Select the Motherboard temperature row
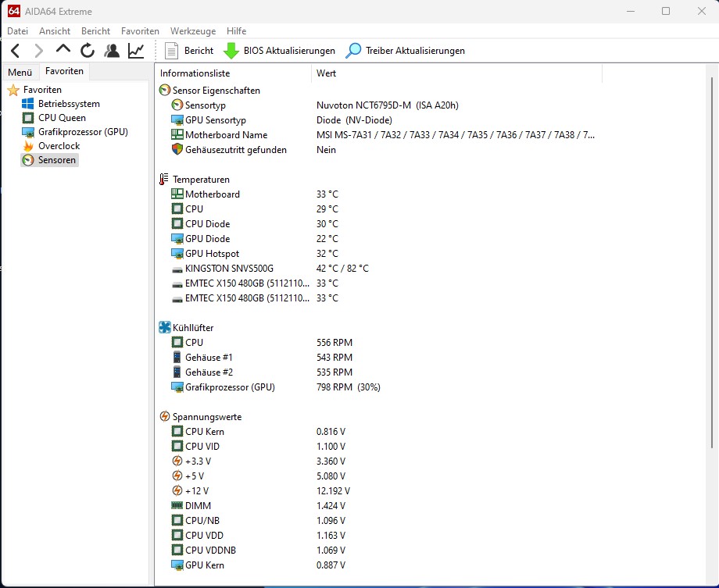 [381, 194]
